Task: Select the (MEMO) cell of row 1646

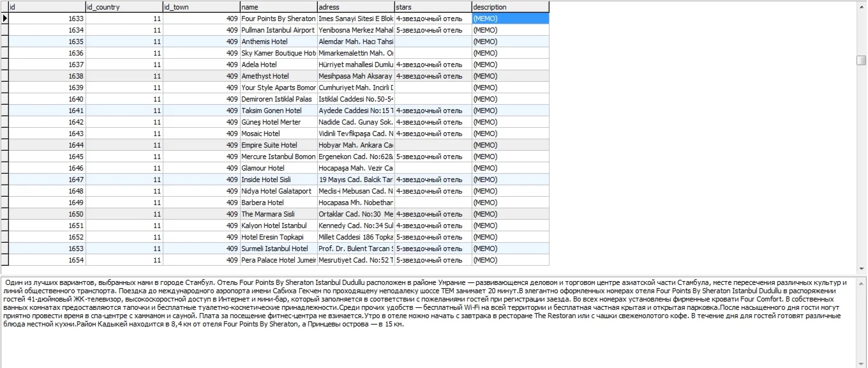Action: tap(511, 168)
